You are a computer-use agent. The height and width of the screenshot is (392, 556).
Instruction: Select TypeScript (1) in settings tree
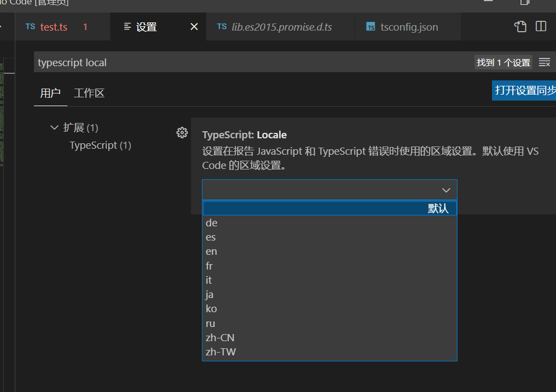[100, 145]
